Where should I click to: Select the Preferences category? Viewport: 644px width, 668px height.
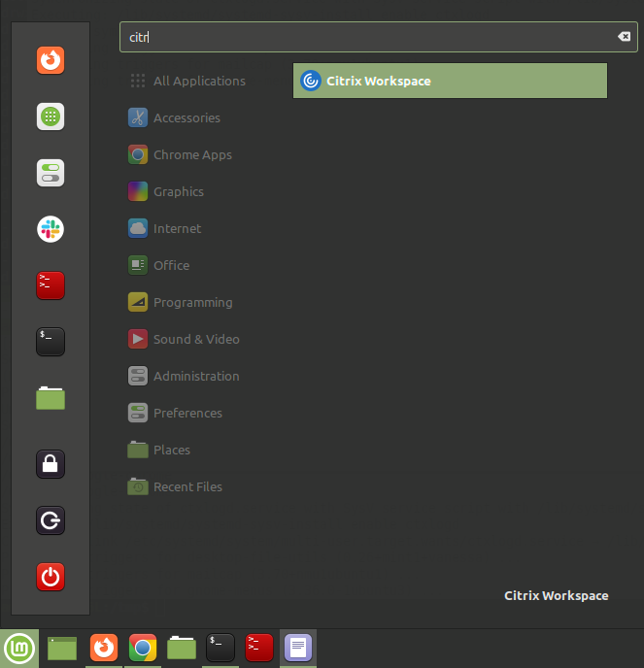click(x=175, y=413)
